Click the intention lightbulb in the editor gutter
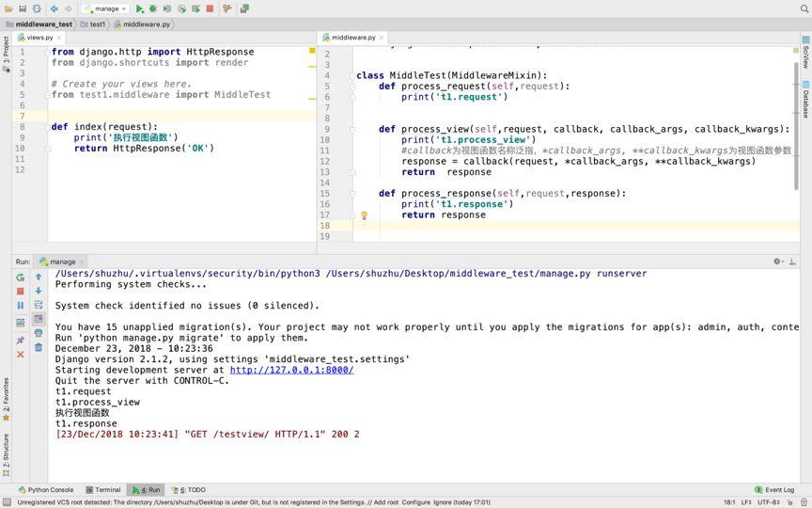 tap(364, 215)
